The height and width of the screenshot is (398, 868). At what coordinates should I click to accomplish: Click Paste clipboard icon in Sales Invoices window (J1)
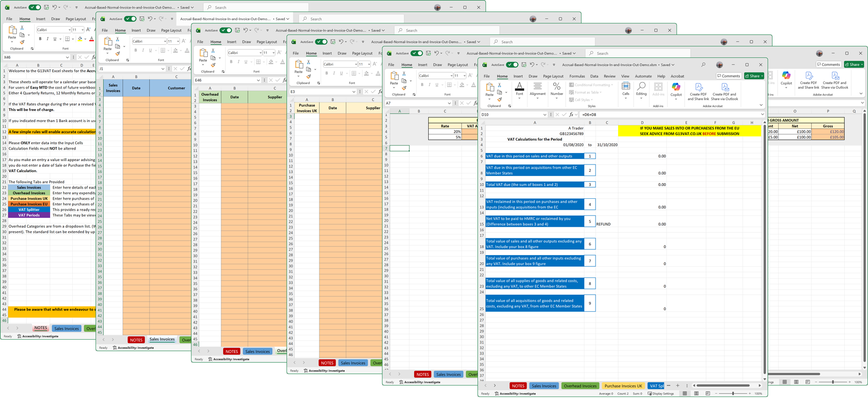pos(108,42)
